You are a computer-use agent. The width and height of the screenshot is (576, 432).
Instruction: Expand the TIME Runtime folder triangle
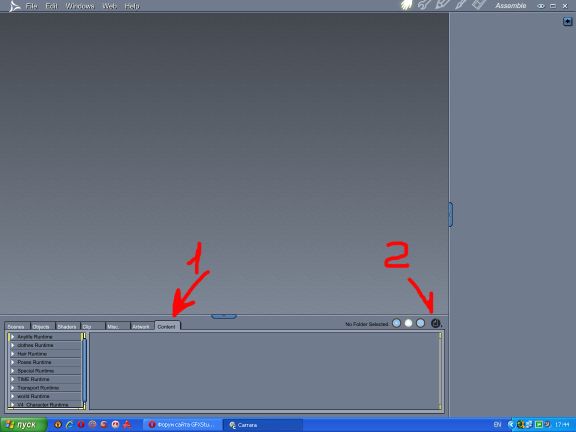[x=13, y=379]
